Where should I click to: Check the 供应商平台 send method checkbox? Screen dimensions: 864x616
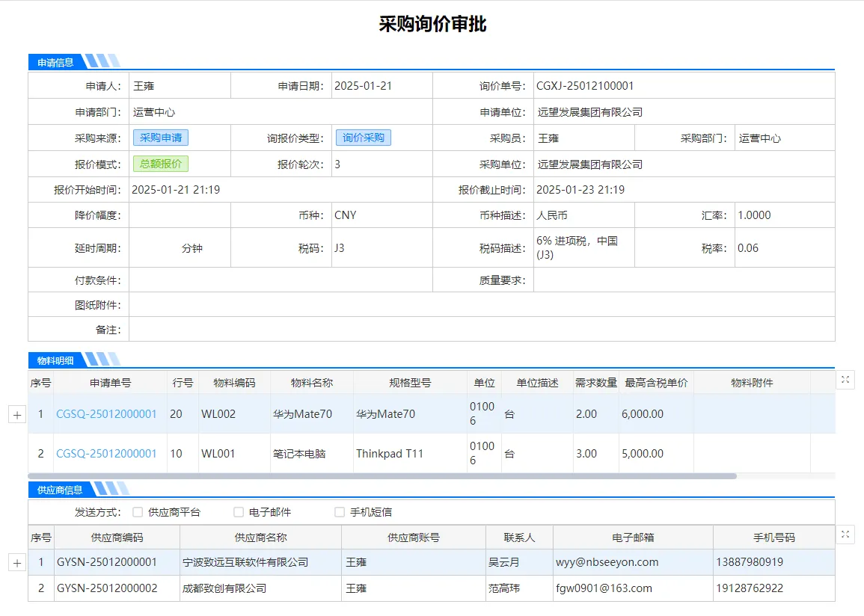tap(138, 512)
